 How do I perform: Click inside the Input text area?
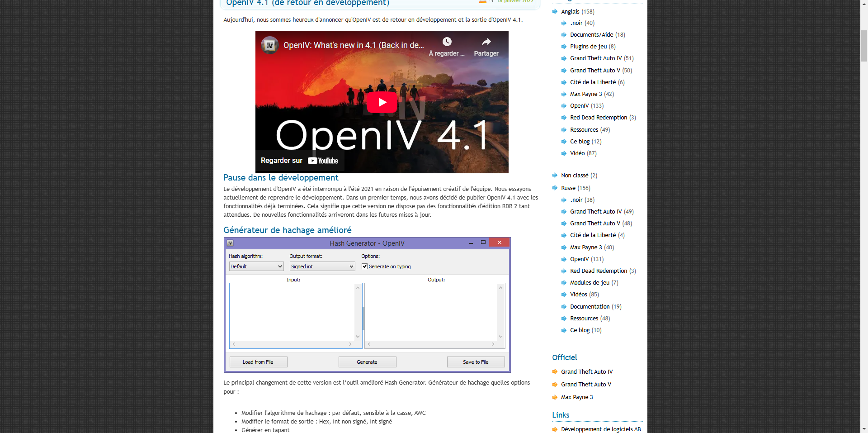click(292, 312)
